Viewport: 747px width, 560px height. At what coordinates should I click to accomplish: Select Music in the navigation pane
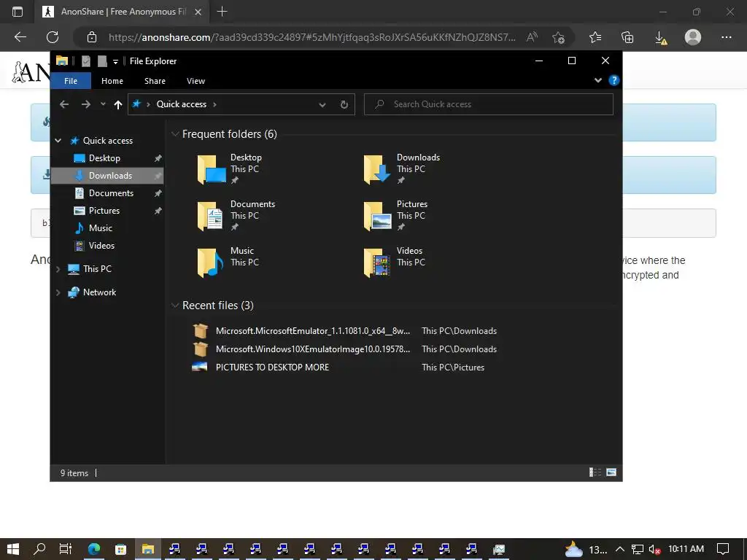(100, 228)
